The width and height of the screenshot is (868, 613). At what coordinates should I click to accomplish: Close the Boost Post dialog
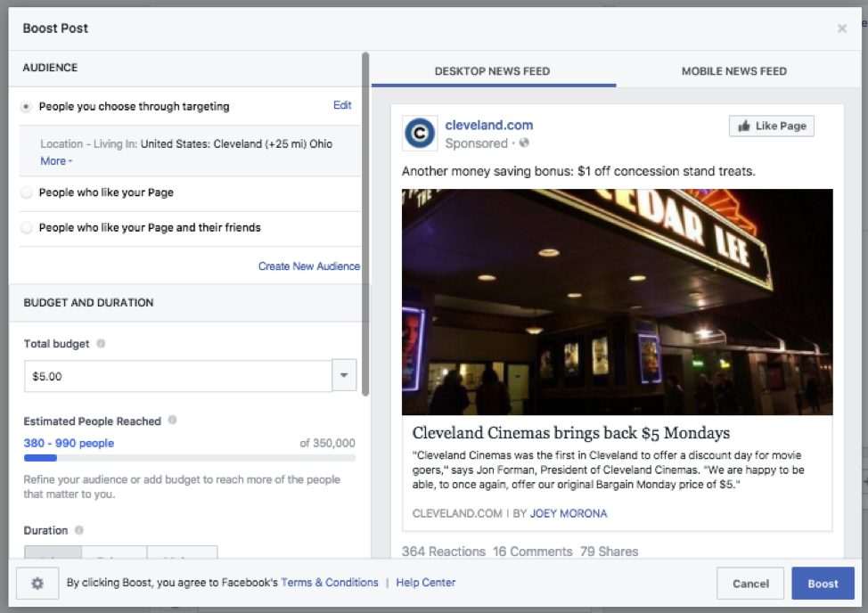pyautogui.click(x=842, y=29)
